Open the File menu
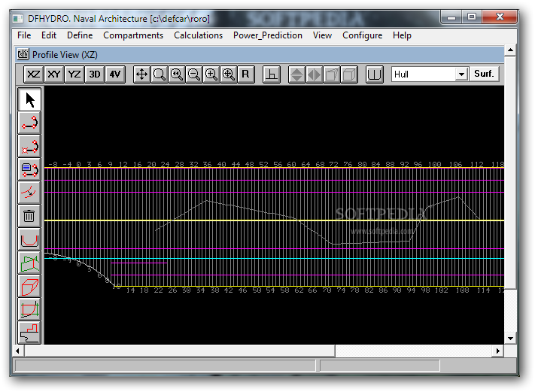This screenshot has height=392, width=535. [x=24, y=35]
